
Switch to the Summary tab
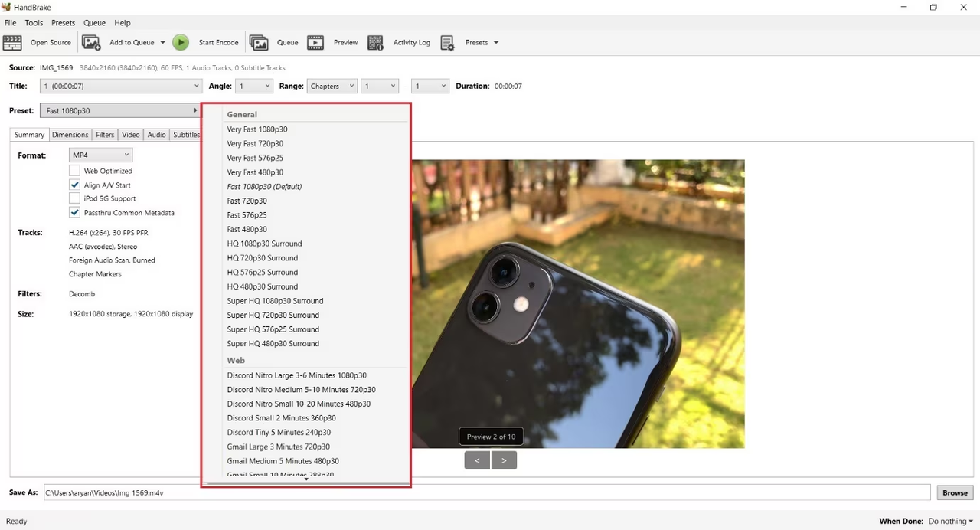[29, 135]
